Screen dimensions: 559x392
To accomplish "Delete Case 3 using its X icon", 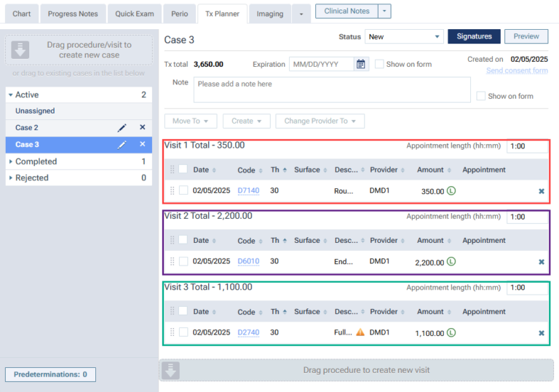I will pos(142,144).
